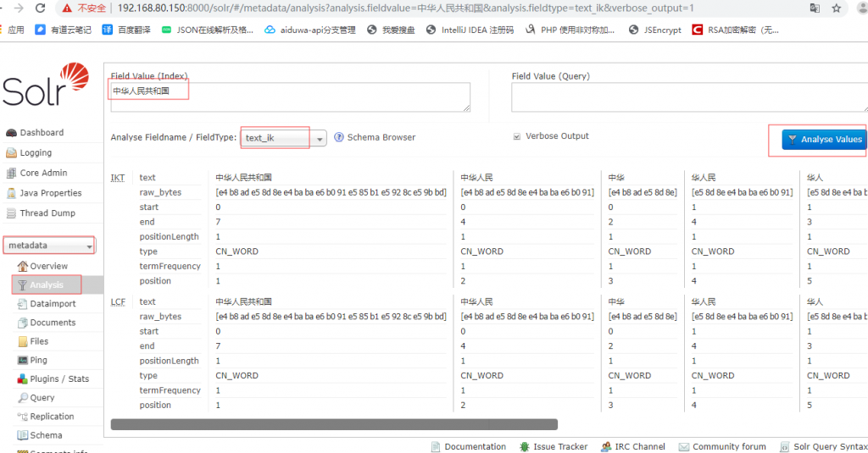Click the translate page icon
The image size is (868, 453).
pyautogui.click(x=815, y=8)
